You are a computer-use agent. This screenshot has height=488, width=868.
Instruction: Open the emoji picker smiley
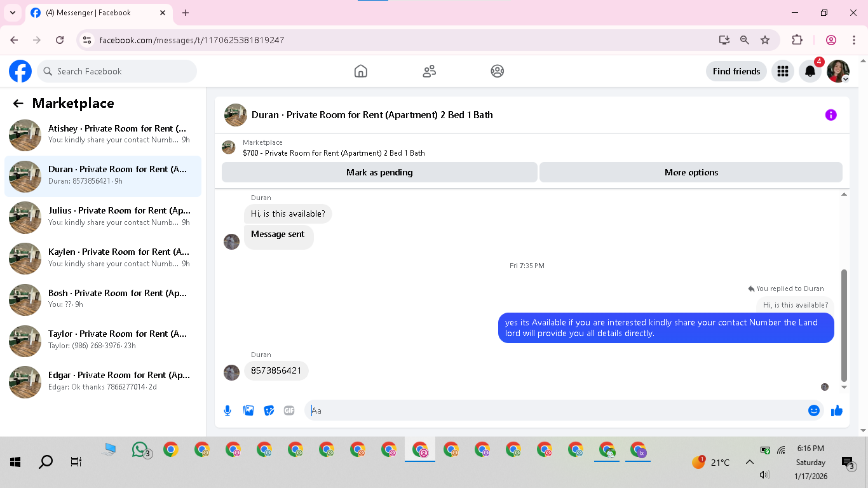point(814,410)
